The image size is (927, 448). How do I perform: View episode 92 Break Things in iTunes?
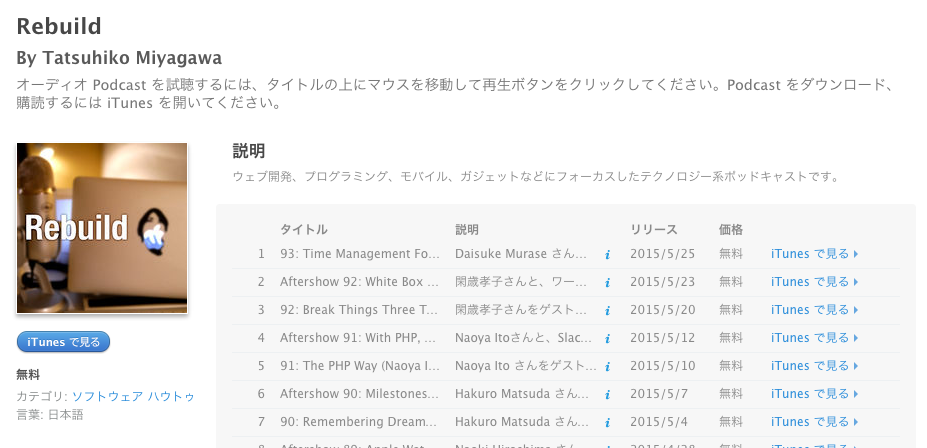[x=814, y=310]
